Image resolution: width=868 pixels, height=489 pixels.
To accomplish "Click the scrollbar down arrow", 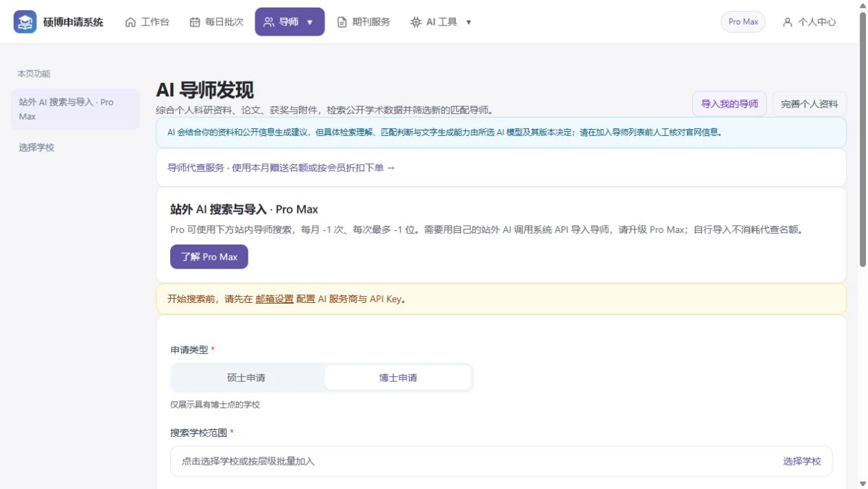I will [x=863, y=484].
